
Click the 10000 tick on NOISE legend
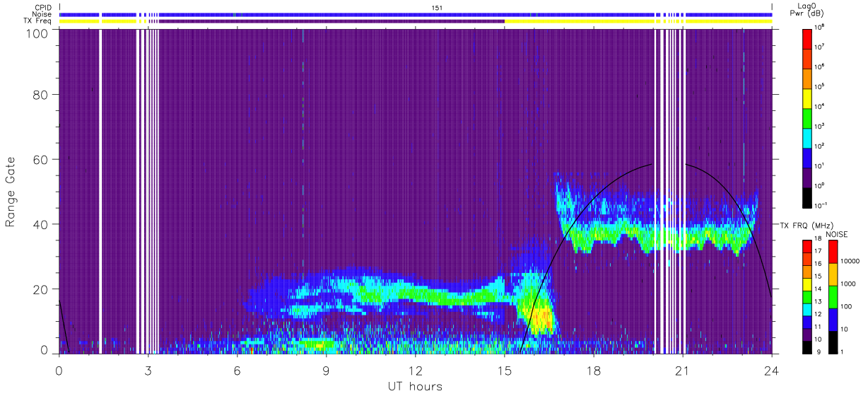coord(849,261)
